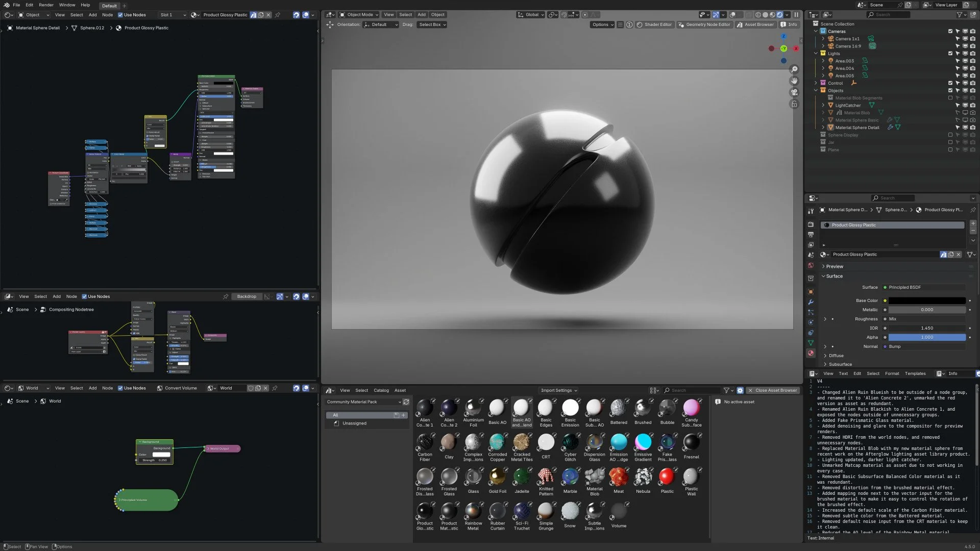Open the Global transform orientation dropdown
The width and height of the screenshot is (980, 551).
[x=531, y=15]
